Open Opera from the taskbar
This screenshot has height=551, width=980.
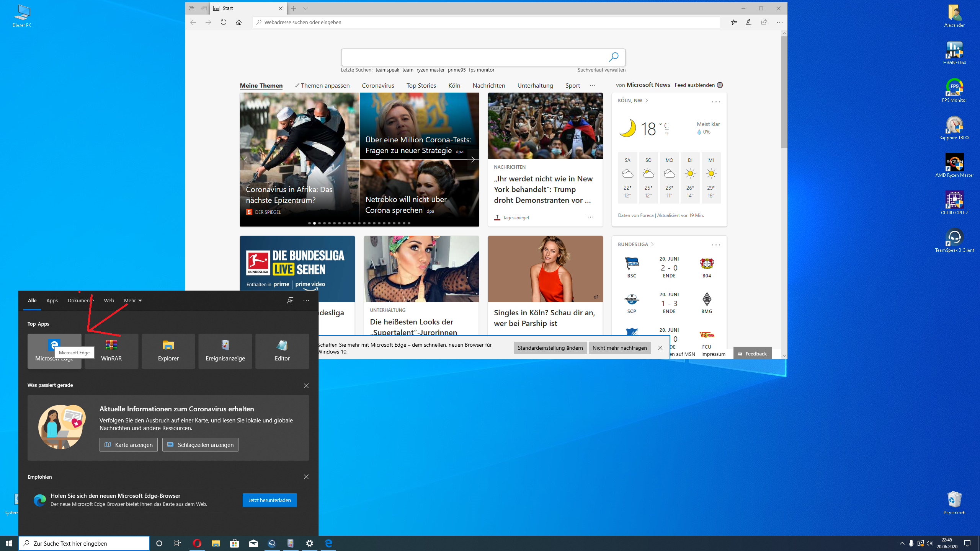tap(197, 543)
